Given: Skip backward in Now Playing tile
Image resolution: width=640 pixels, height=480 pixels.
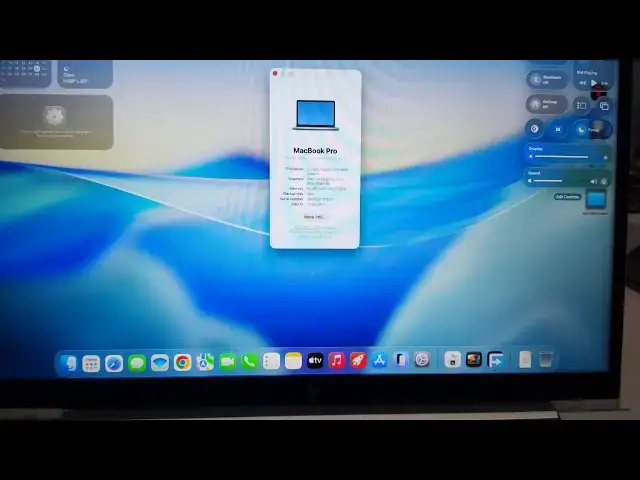Looking at the screenshot, I should [582, 83].
